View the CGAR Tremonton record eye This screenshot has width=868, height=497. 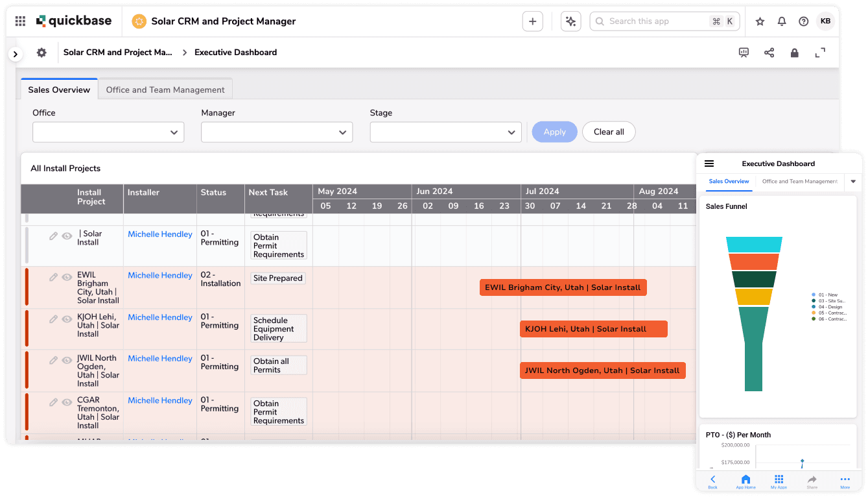point(67,402)
